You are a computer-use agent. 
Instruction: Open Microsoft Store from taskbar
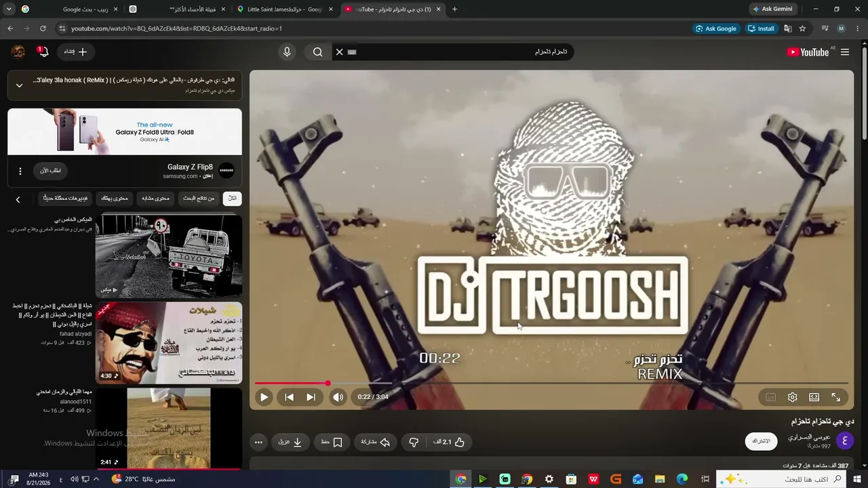(571, 479)
